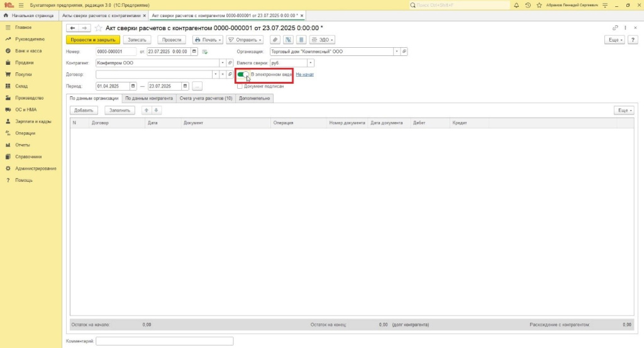The width and height of the screenshot is (644, 348).
Task: Open the history clock icon
Action: 527,5
